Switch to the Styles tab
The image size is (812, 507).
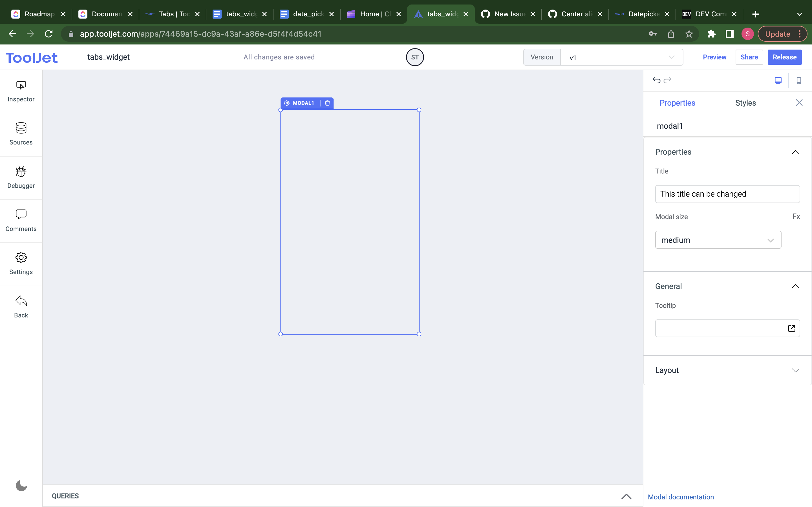pyautogui.click(x=745, y=103)
